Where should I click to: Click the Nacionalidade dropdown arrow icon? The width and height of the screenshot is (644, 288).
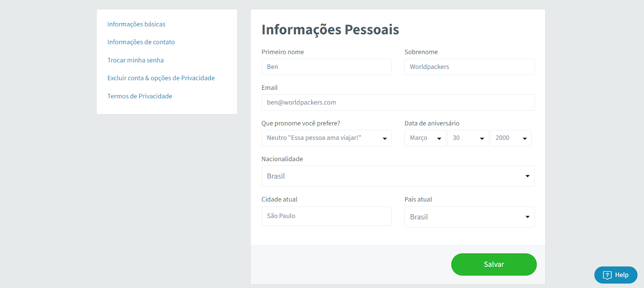pyautogui.click(x=527, y=176)
